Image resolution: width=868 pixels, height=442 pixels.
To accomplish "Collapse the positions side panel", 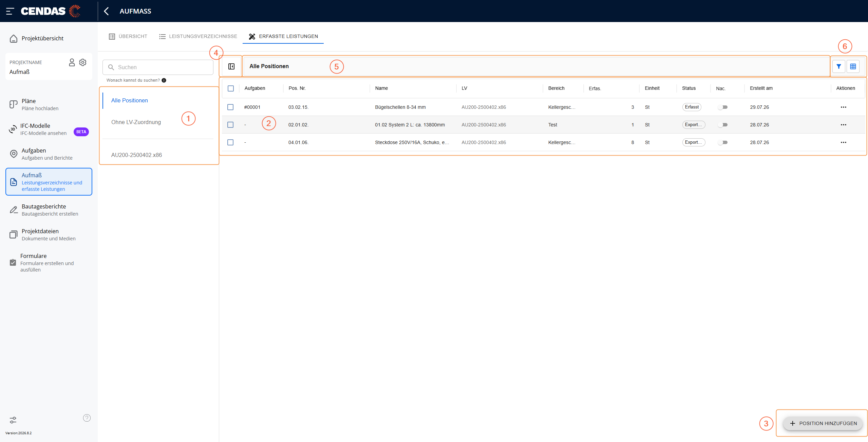I will pos(231,66).
